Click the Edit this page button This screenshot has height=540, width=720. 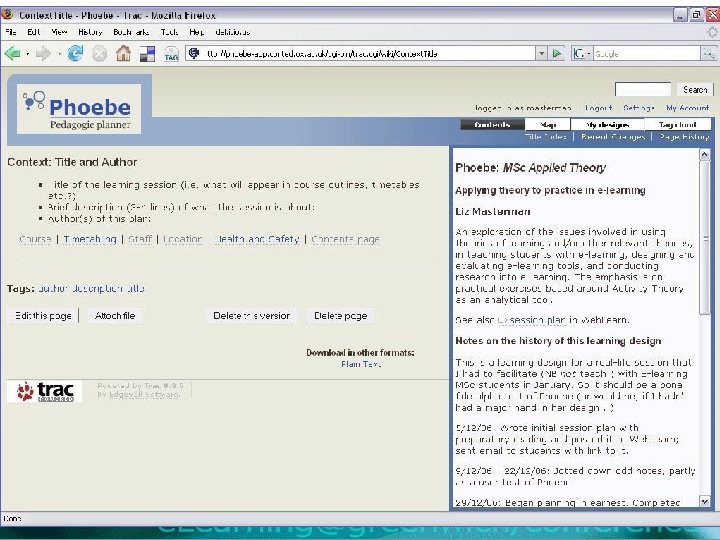click(43, 316)
